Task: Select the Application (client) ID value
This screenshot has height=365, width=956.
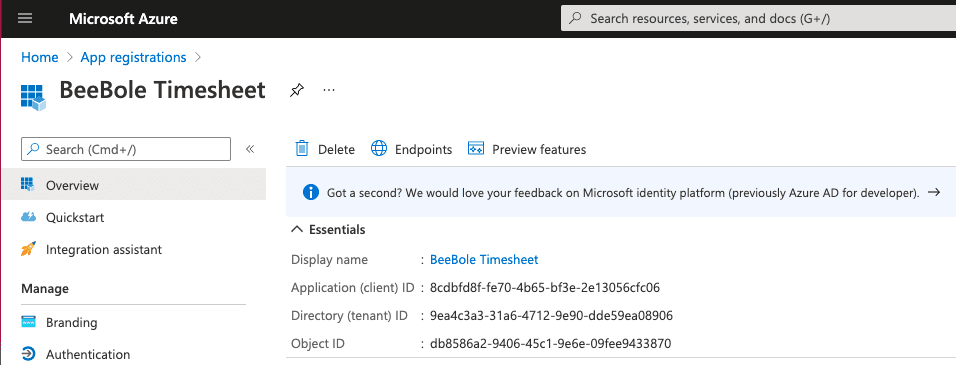Action: [x=545, y=288]
